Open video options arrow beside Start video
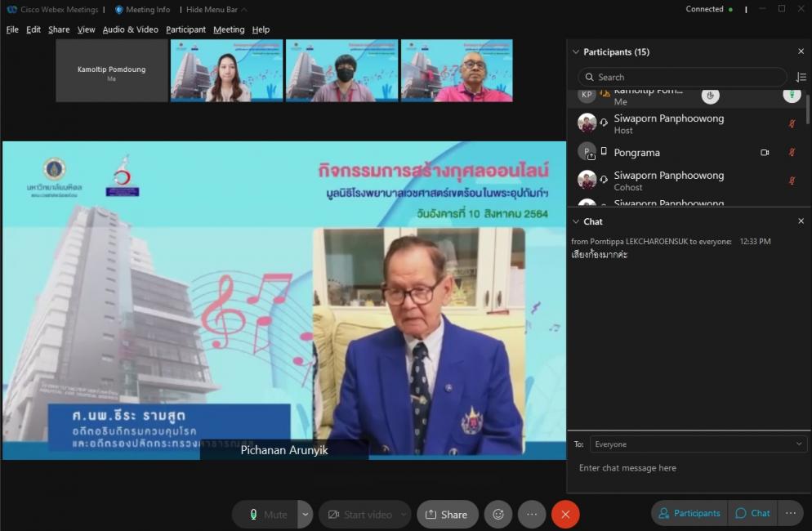Screen dimensions: 812x531 [x=404, y=515]
